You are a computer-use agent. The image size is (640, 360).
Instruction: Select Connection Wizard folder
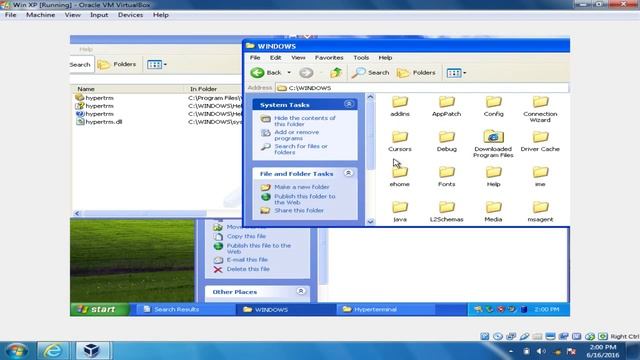coord(540,109)
